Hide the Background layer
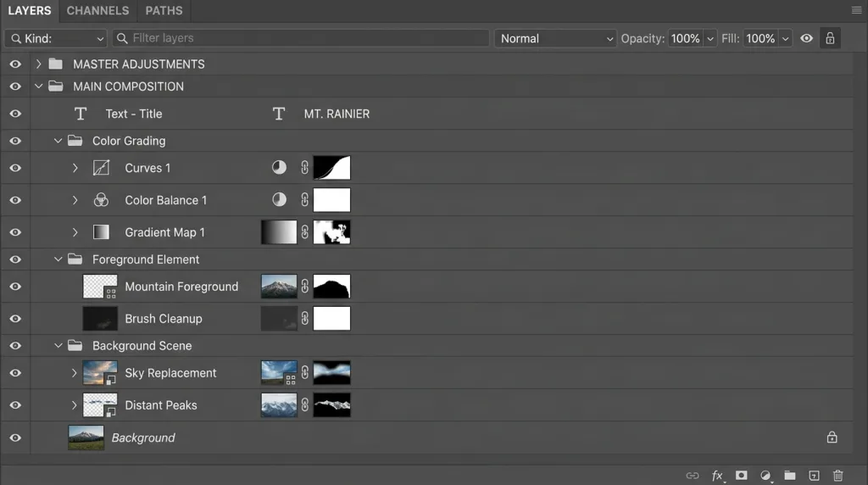This screenshot has width=868, height=485. [x=15, y=438]
